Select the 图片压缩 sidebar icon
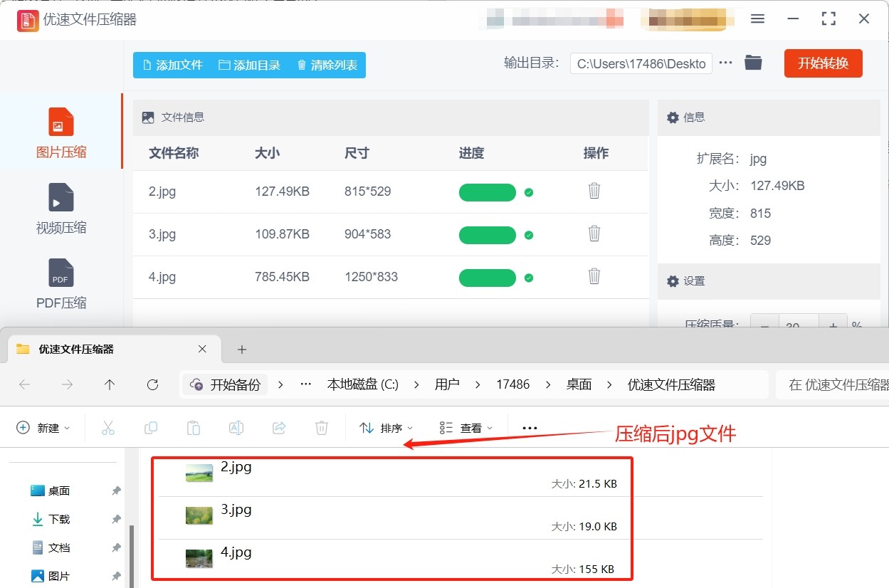Image resolution: width=889 pixels, height=588 pixels. [x=61, y=122]
